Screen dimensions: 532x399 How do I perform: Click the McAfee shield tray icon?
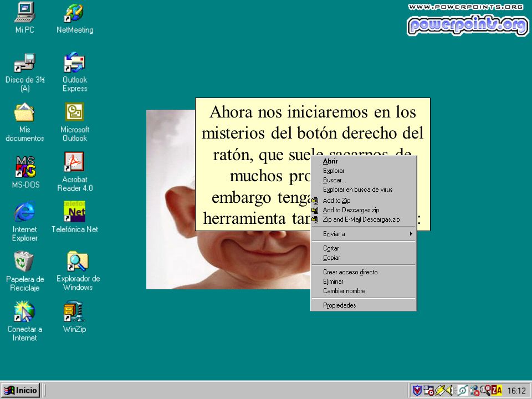tap(417, 390)
